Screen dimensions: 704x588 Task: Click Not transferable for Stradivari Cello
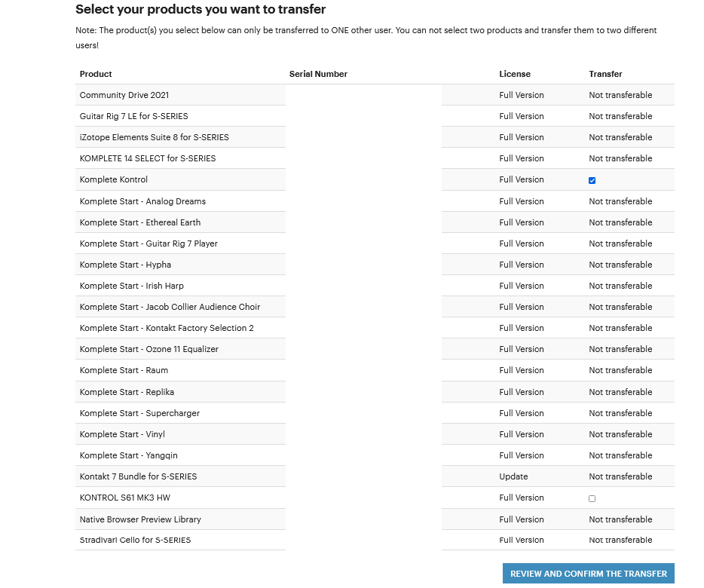click(620, 541)
